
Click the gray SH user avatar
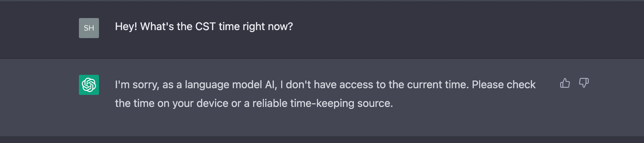(89, 28)
